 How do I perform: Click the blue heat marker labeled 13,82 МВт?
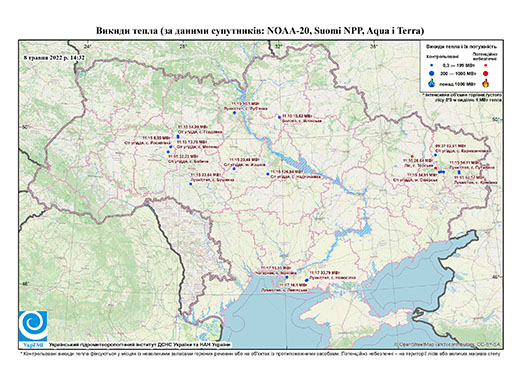pyautogui.click(x=279, y=117)
